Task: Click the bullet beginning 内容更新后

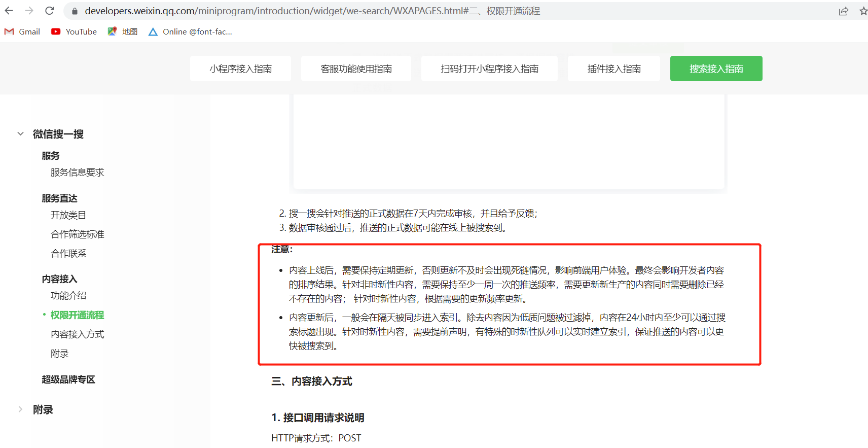Action: click(507, 332)
